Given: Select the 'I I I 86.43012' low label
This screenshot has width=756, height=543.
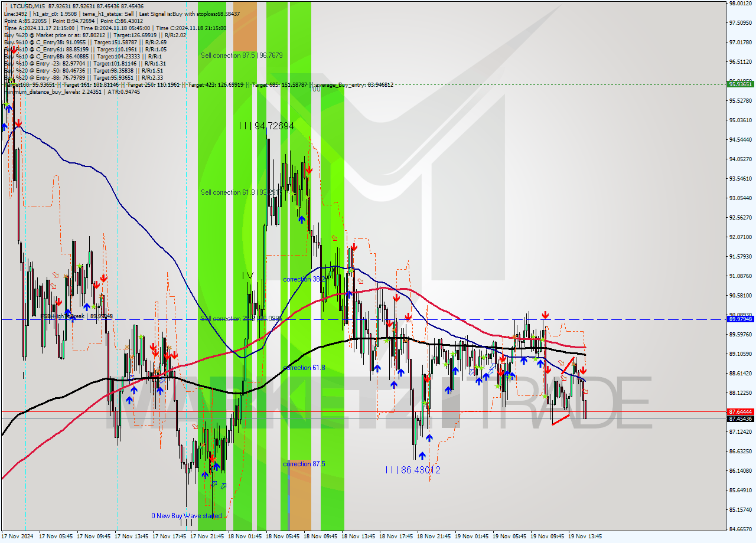Looking at the screenshot, I should [x=412, y=470].
